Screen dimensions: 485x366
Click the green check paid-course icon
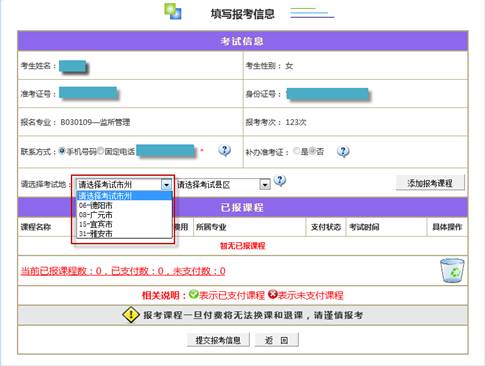tap(194, 295)
